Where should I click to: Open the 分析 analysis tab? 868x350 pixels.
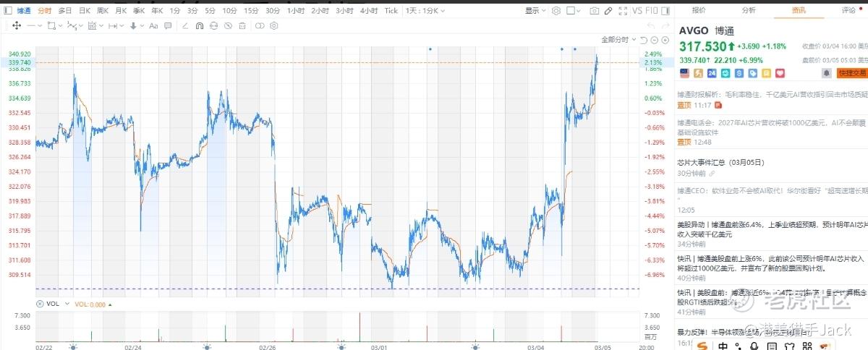click(749, 11)
